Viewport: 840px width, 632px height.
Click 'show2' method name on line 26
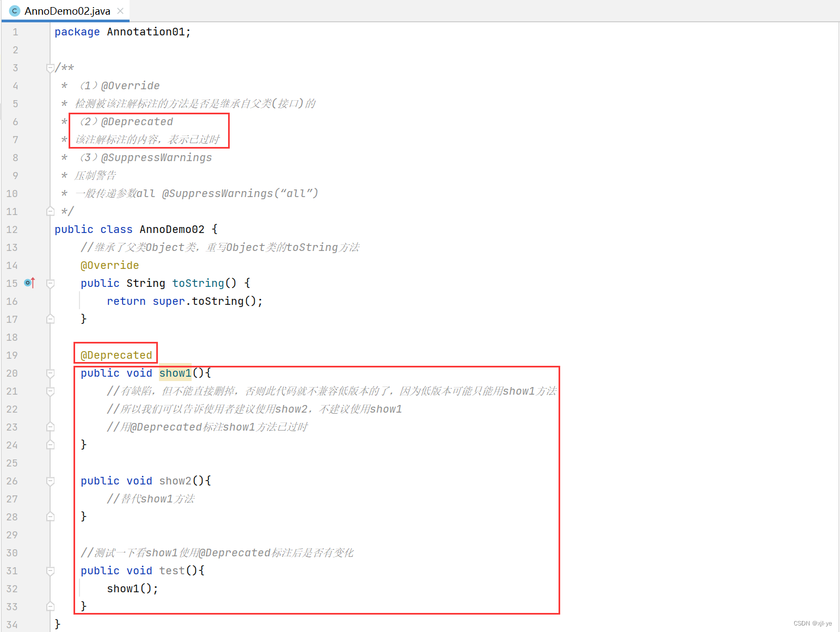point(175,481)
